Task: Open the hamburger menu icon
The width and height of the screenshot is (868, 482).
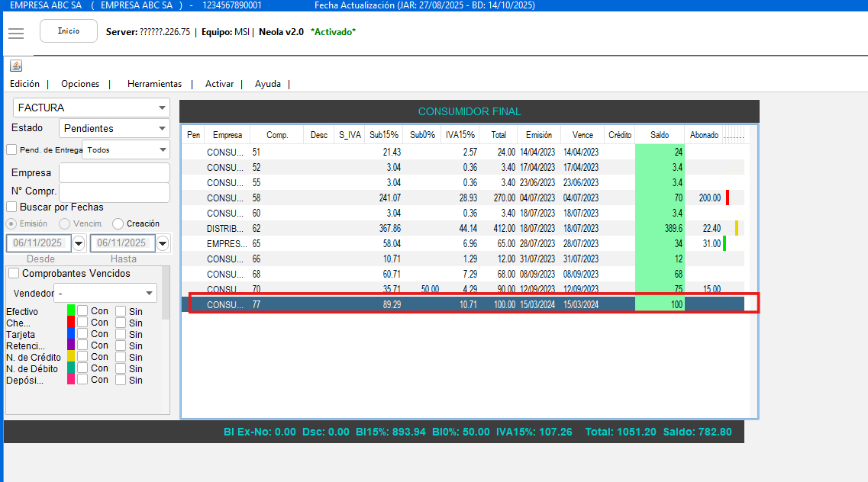Action: [x=16, y=33]
